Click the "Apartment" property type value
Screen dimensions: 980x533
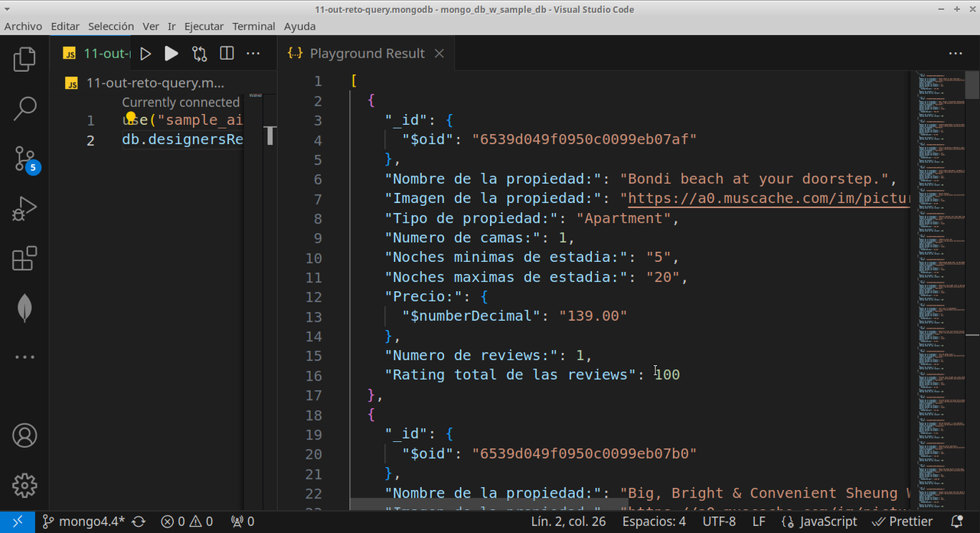(x=623, y=218)
